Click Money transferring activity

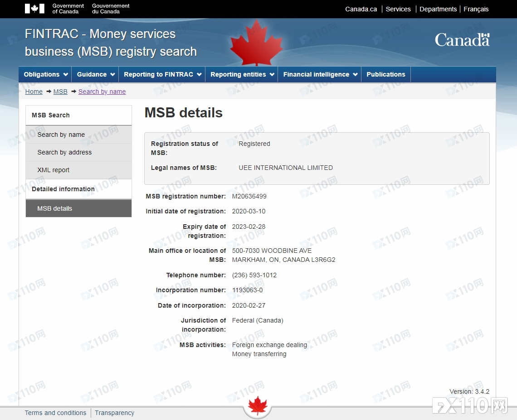click(x=259, y=354)
